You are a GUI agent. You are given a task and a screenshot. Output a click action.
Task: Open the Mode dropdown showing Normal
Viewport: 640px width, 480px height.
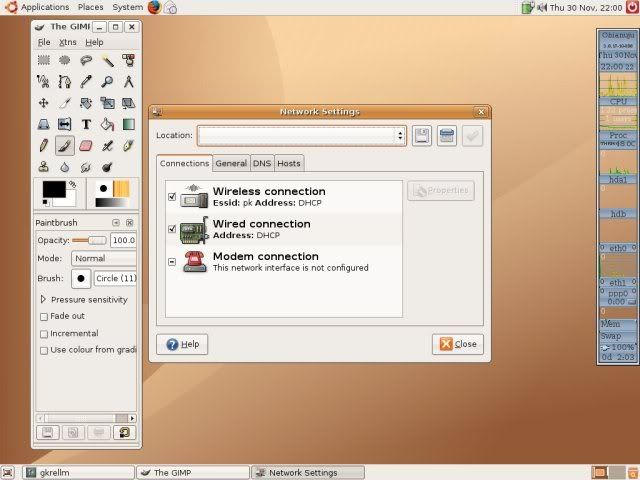click(x=104, y=258)
